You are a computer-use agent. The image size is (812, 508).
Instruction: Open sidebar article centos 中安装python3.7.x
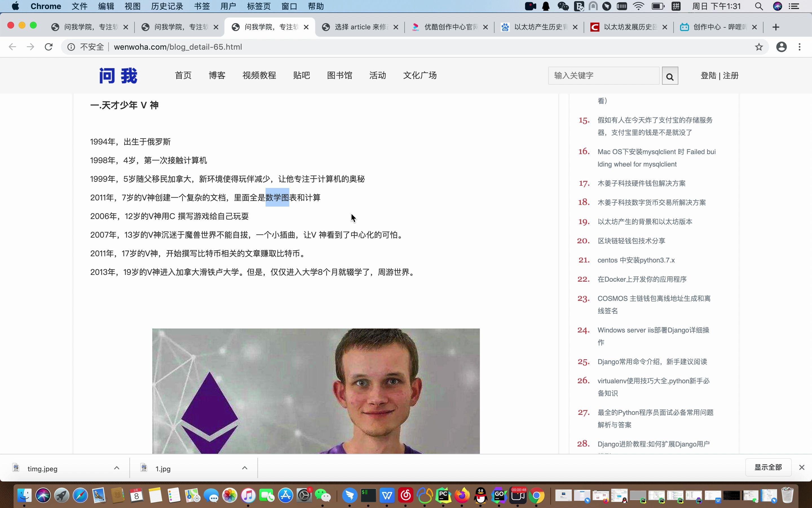636,260
